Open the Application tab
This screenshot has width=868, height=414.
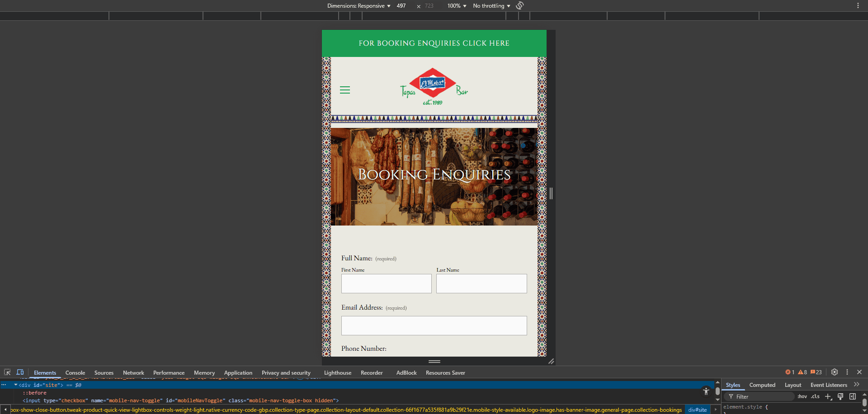point(238,373)
